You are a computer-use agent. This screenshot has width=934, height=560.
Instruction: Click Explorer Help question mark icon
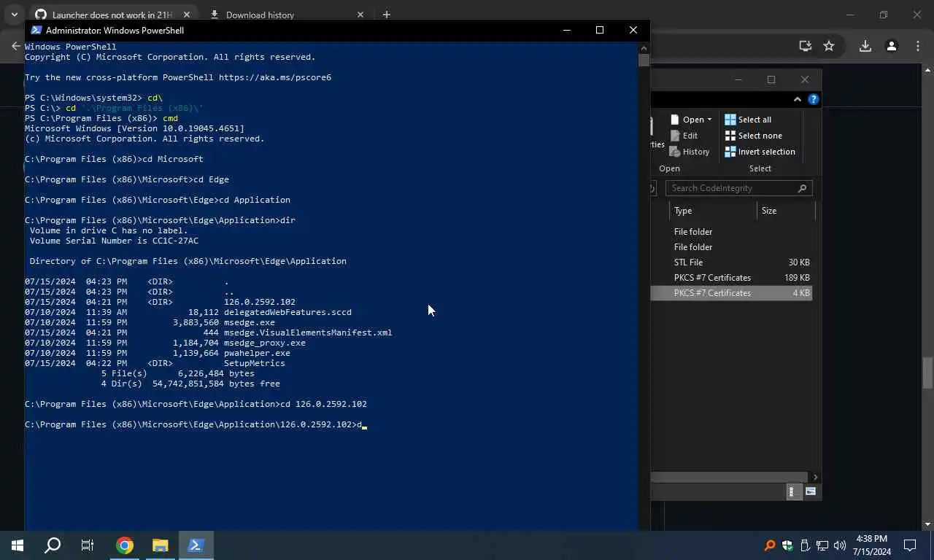click(x=814, y=99)
